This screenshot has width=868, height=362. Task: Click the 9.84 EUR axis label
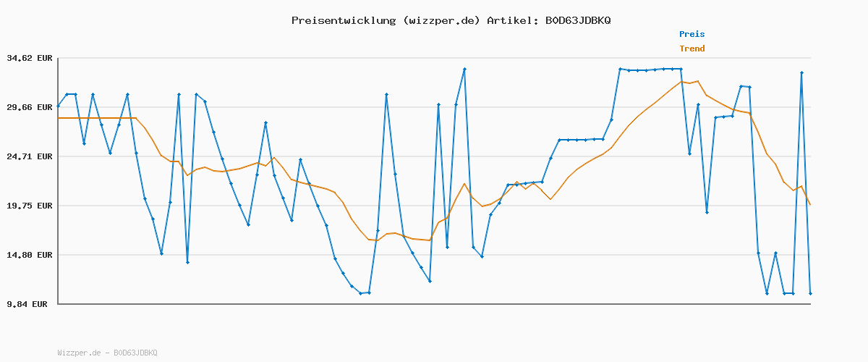(x=27, y=304)
